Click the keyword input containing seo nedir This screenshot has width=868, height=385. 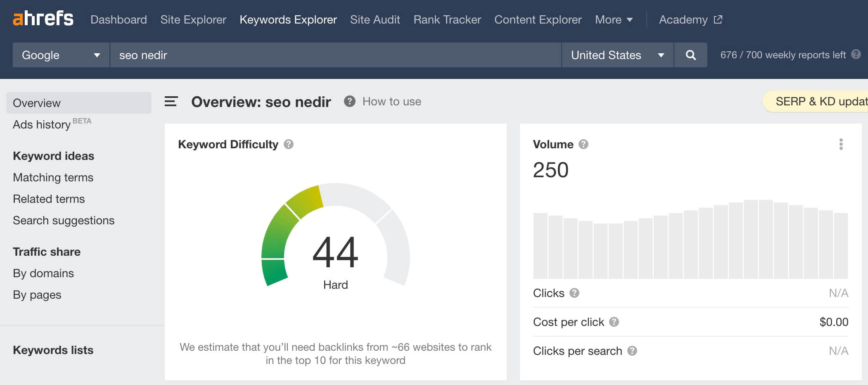tap(335, 55)
